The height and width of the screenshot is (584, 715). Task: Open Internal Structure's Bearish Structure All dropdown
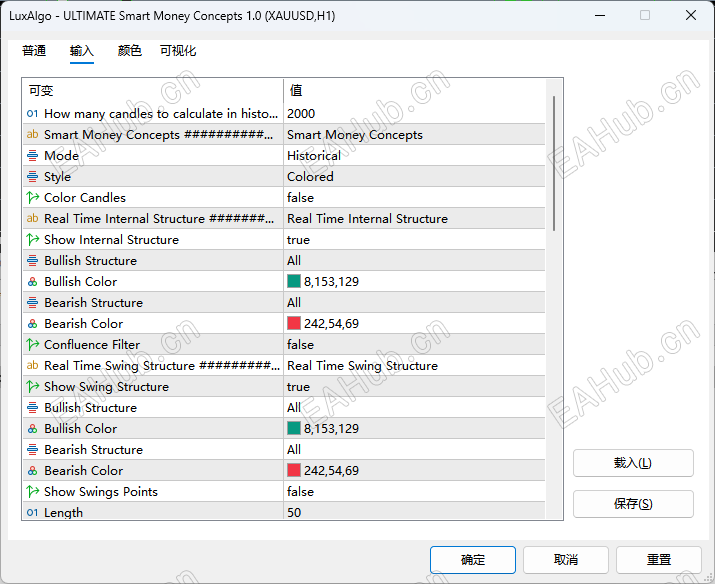coord(414,303)
